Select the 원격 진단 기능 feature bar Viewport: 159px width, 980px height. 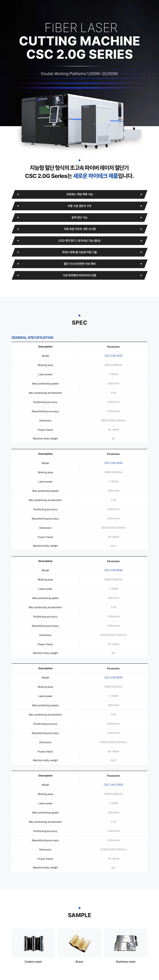(x=79, y=218)
